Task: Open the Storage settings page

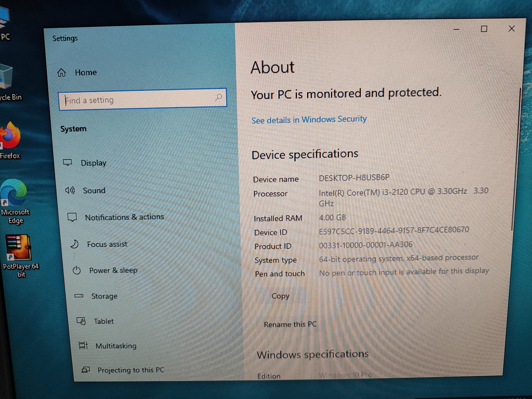Action: click(96, 296)
